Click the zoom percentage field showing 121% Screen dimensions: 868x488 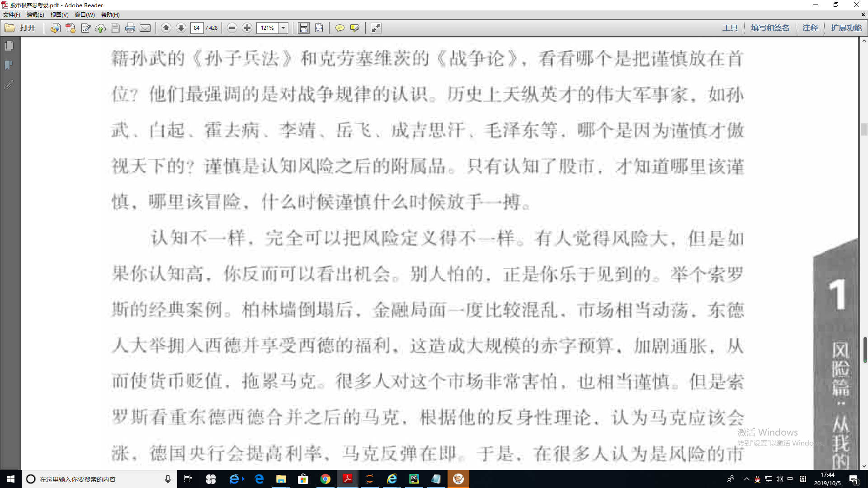(x=267, y=28)
